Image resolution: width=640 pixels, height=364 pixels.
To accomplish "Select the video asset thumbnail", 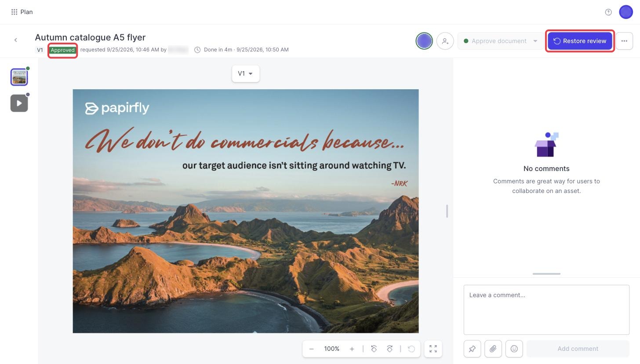I will [x=19, y=103].
